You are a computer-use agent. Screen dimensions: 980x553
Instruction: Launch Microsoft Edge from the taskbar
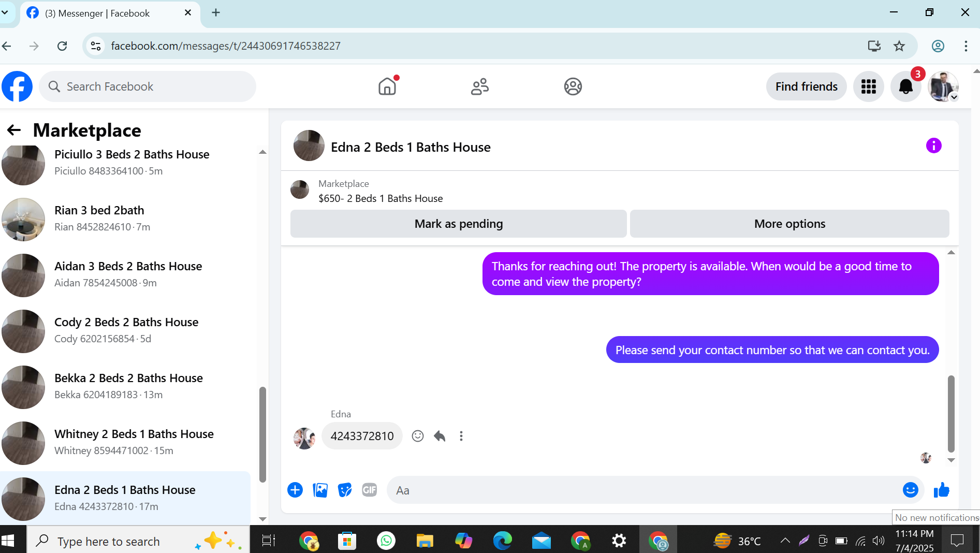503,541
